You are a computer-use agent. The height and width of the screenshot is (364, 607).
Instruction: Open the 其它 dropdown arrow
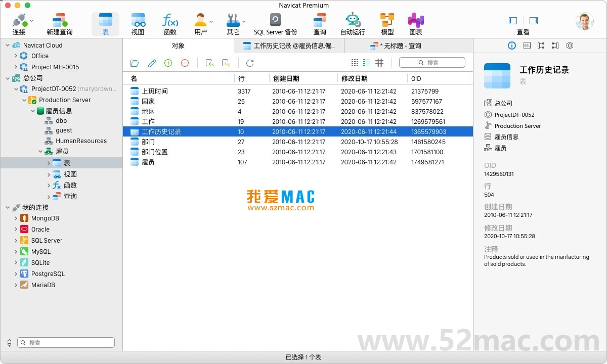pos(244,22)
